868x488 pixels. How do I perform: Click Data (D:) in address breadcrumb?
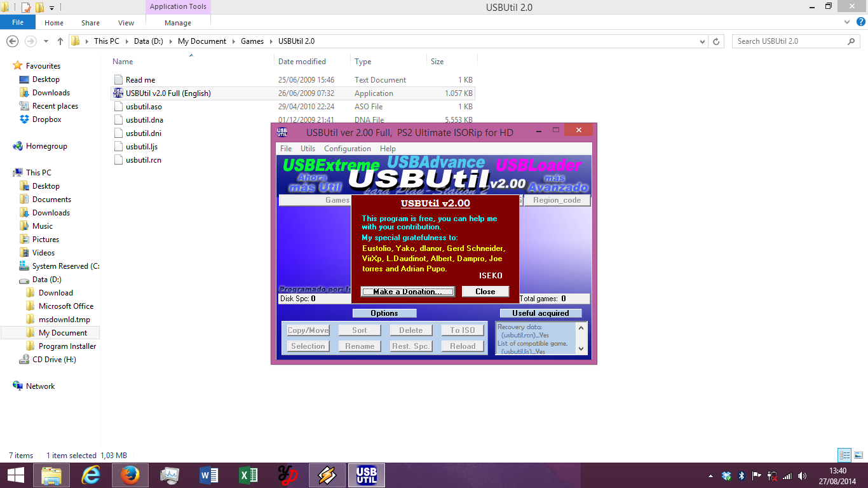coord(149,41)
